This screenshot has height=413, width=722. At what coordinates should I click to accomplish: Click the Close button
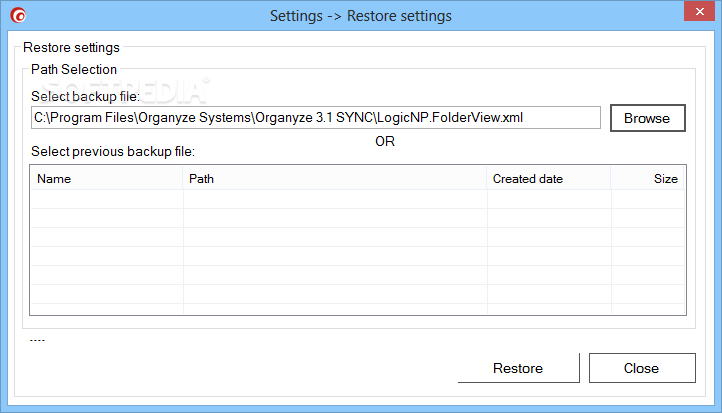pos(642,368)
